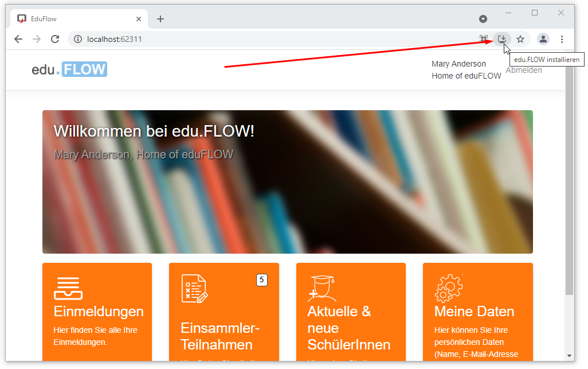This screenshot has width=588, height=369.
Task: Bookmark this page with the star icon
Action: click(x=520, y=39)
